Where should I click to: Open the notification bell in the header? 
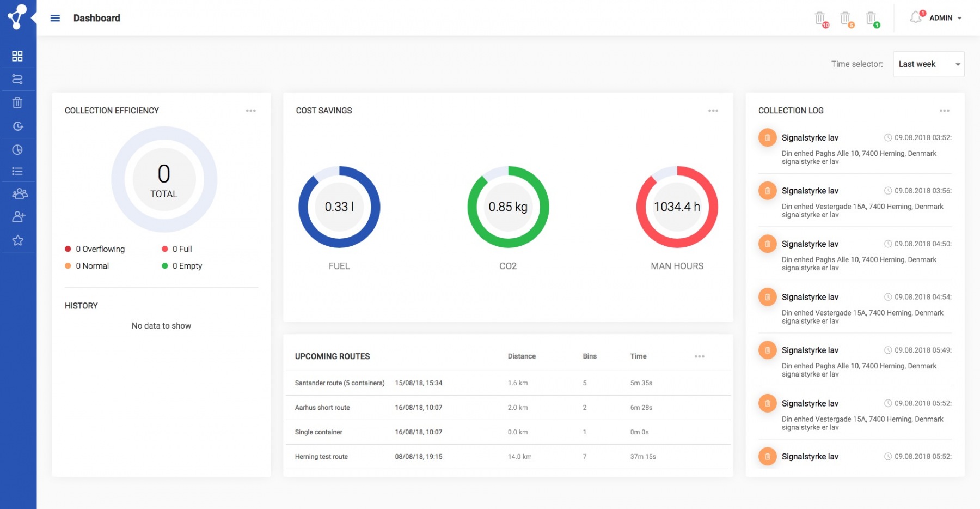(x=916, y=18)
